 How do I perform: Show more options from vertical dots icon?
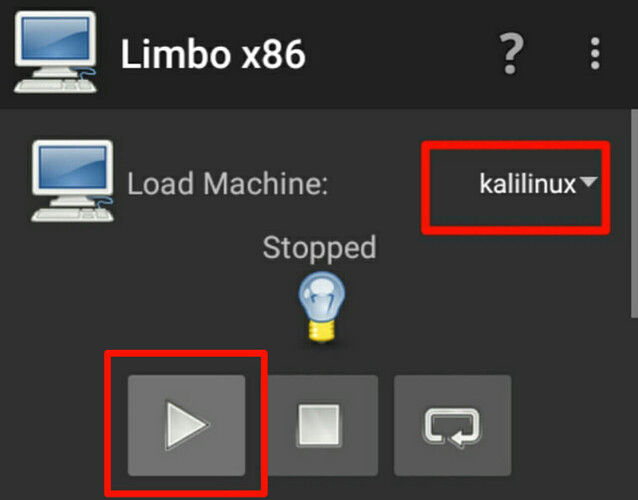tap(595, 54)
